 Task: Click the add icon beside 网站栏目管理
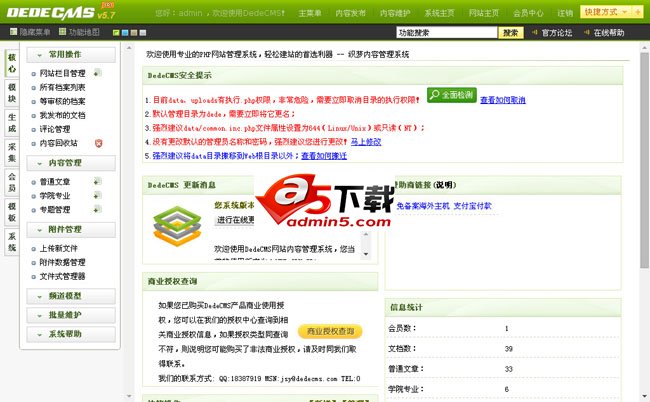pyautogui.click(x=97, y=73)
